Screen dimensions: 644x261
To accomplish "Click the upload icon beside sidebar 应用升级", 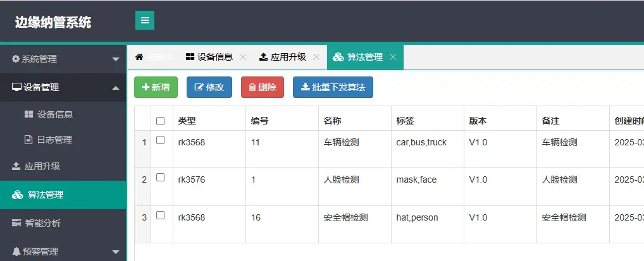I will [x=16, y=166].
